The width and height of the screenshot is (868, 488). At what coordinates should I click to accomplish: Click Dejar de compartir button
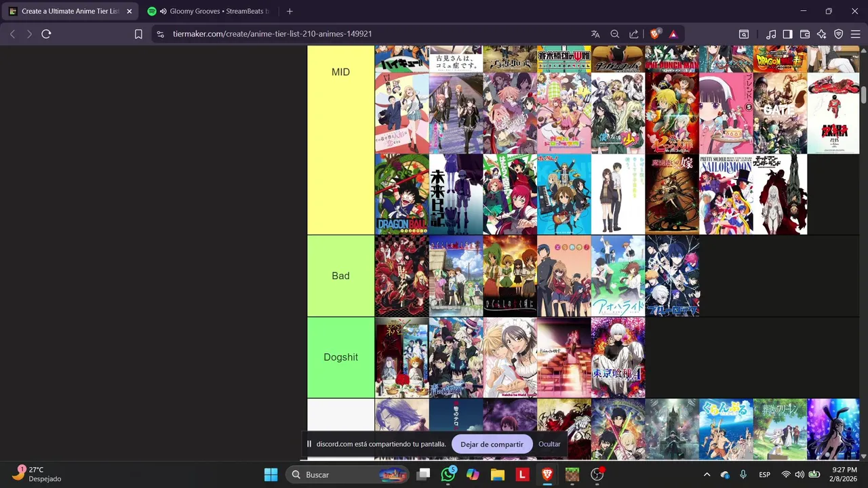[x=492, y=444]
